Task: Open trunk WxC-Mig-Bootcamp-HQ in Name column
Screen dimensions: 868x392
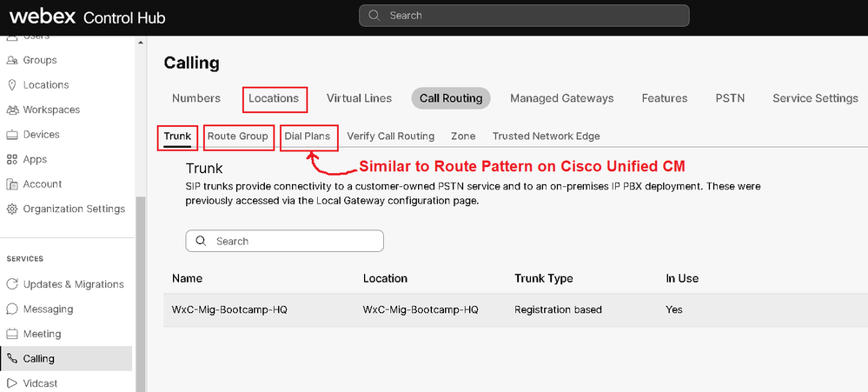Action: point(229,310)
